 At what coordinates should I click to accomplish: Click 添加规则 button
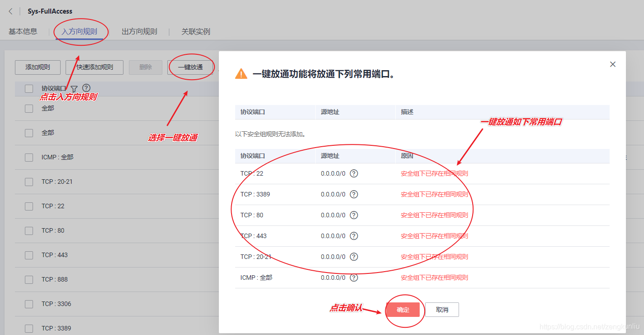coord(38,67)
